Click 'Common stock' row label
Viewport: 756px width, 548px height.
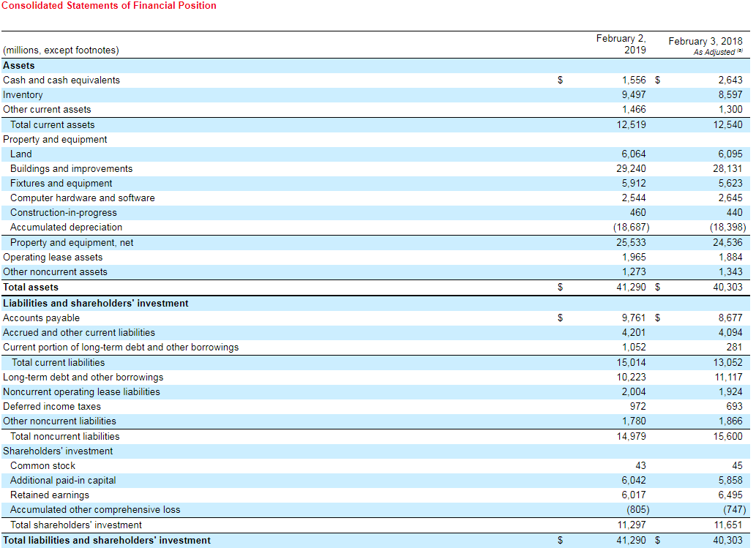coord(43,466)
